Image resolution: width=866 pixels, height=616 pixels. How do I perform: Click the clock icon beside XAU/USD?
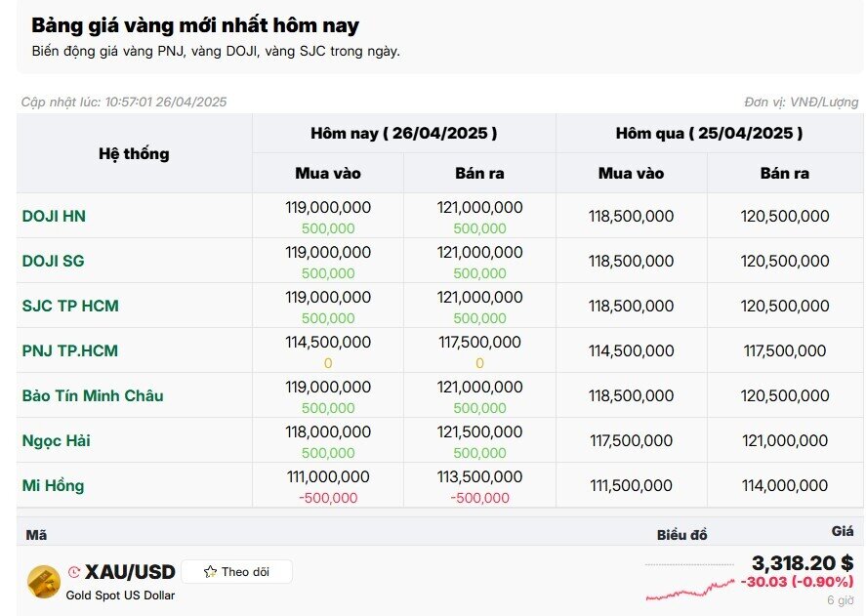tap(74, 572)
